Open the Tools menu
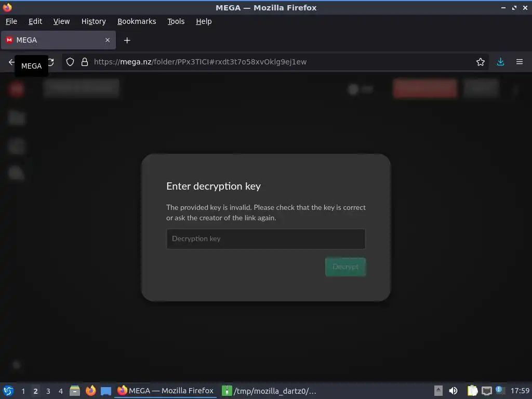 click(176, 21)
